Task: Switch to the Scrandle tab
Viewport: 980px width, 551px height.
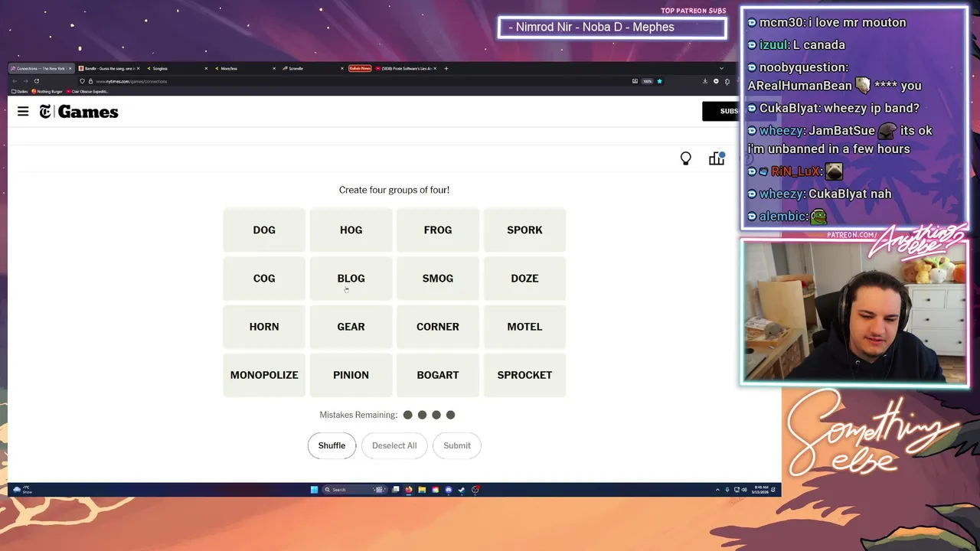Action: pyautogui.click(x=313, y=68)
